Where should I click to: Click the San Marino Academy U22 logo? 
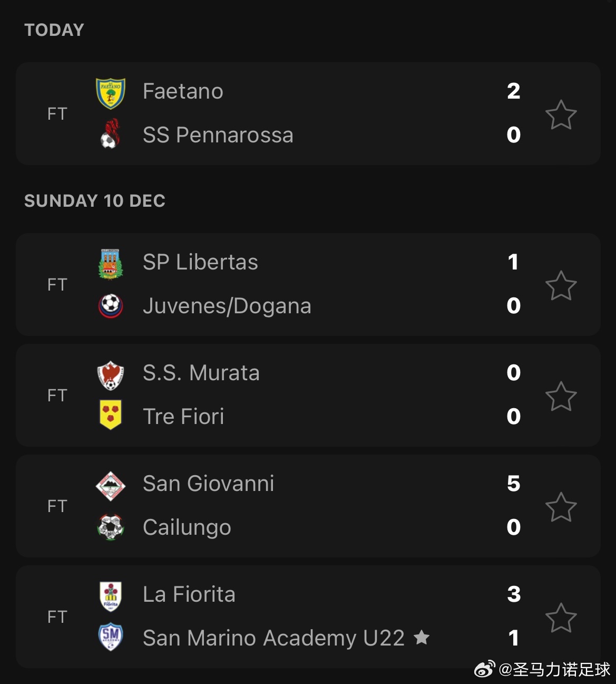[111, 637]
